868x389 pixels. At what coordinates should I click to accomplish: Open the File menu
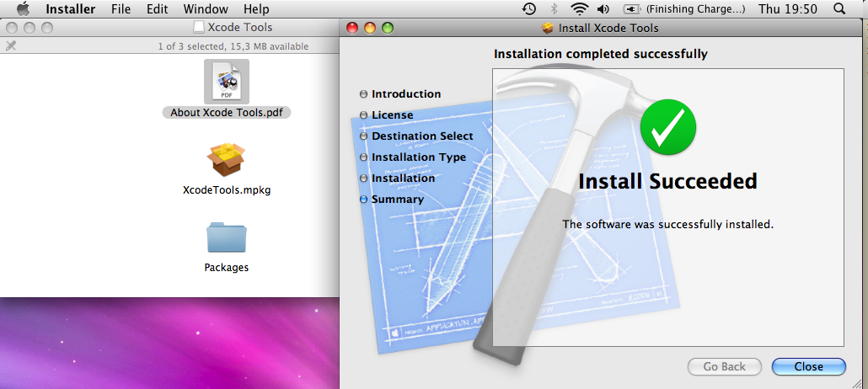[x=121, y=9]
